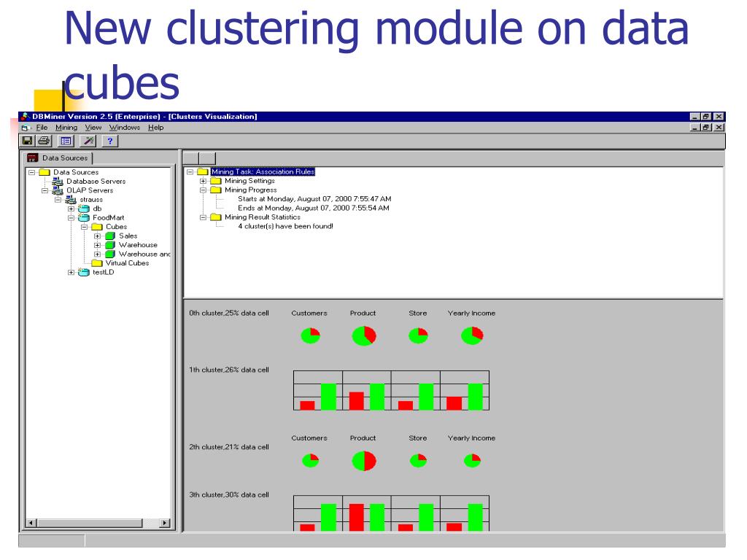The width and height of the screenshot is (747, 560).
Task: Click the Sales cube green icon
Action: pos(110,236)
